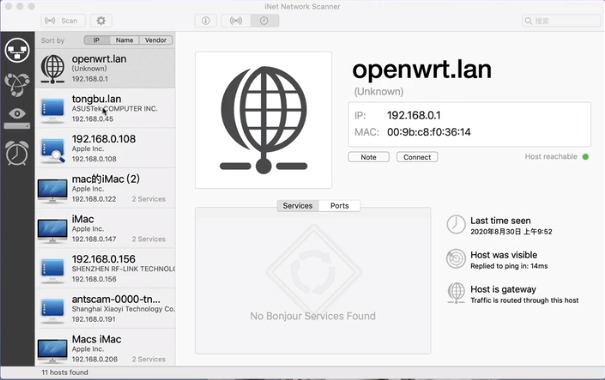Click the Connect button
Screen dimensions: 605x380
pyautogui.click(x=417, y=157)
